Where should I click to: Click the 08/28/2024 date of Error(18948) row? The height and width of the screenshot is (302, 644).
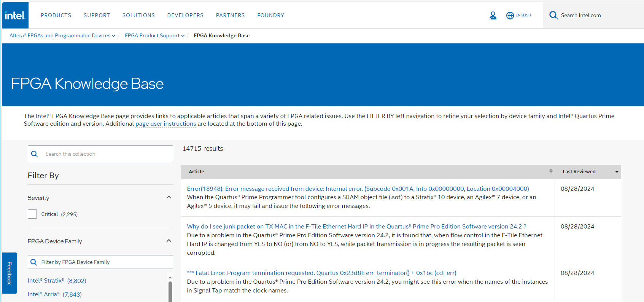pyautogui.click(x=577, y=189)
